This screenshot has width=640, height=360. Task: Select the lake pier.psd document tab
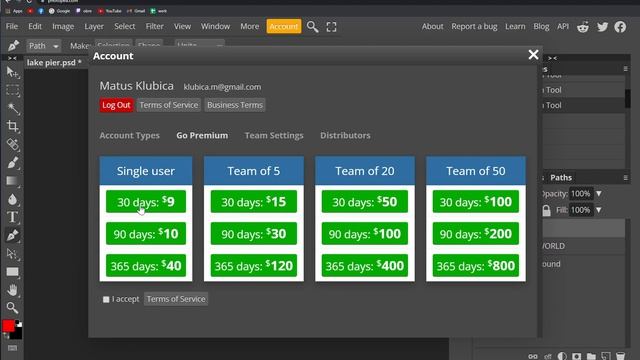coord(54,62)
